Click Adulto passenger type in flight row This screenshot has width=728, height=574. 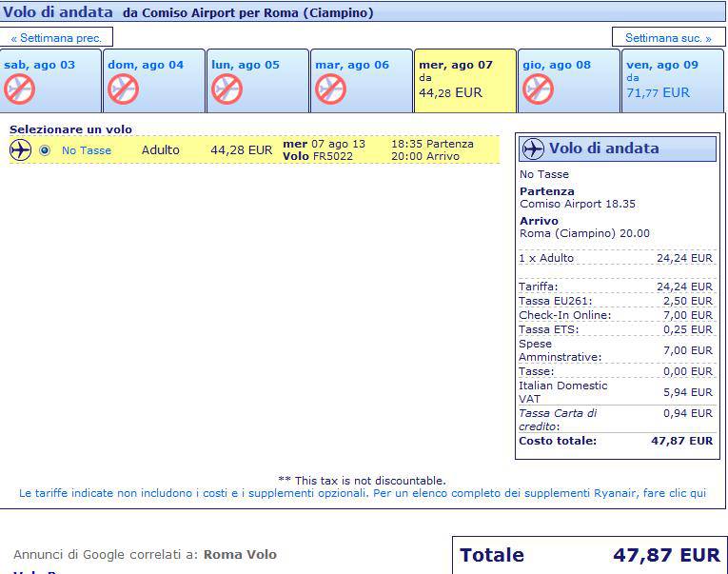coord(160,150)
